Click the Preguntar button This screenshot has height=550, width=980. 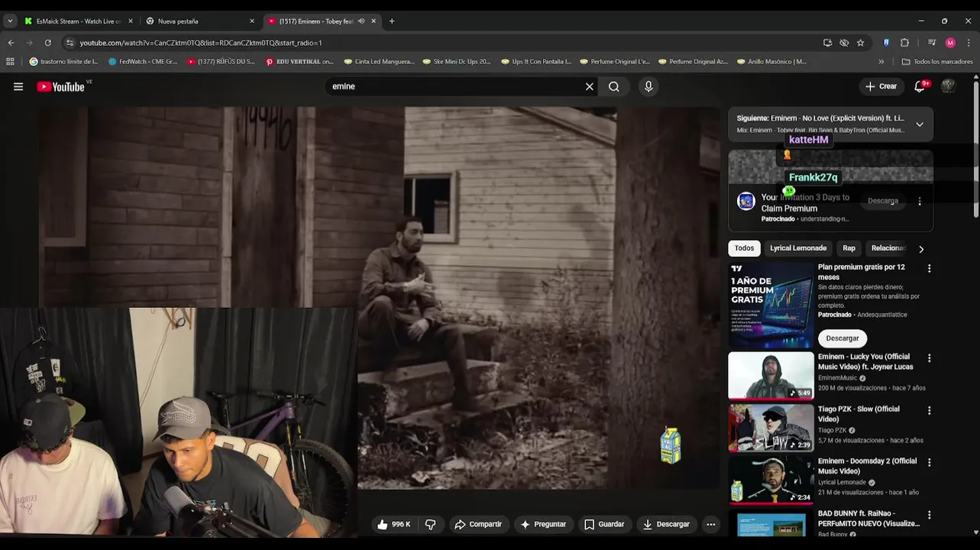(x=543, y=524)
